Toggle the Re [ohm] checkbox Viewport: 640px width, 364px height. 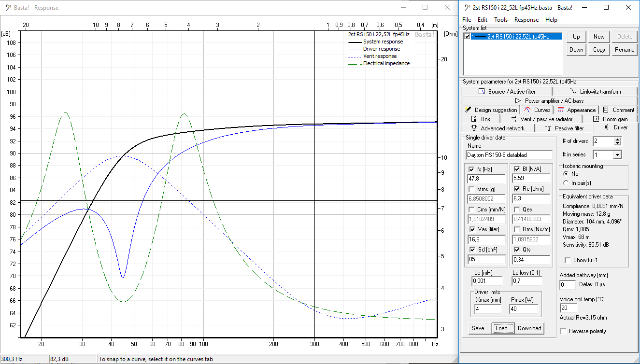click(517, 189)
